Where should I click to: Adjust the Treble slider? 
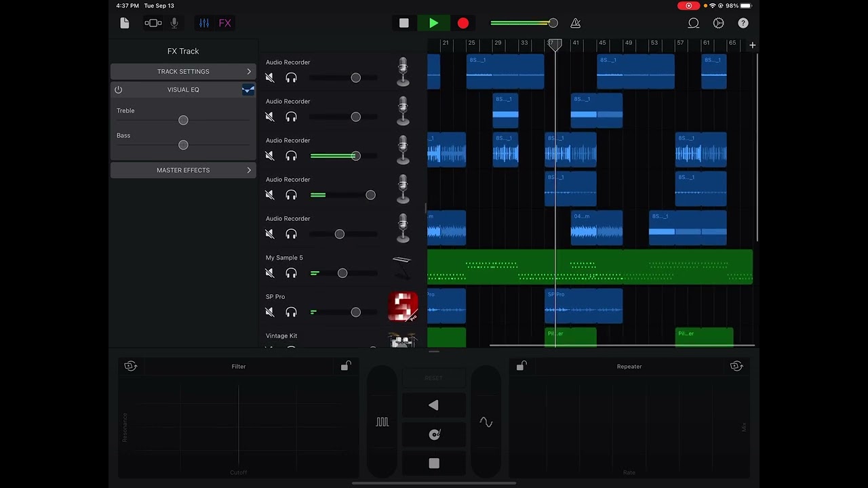pyautogui.click(x=183, y=120)
